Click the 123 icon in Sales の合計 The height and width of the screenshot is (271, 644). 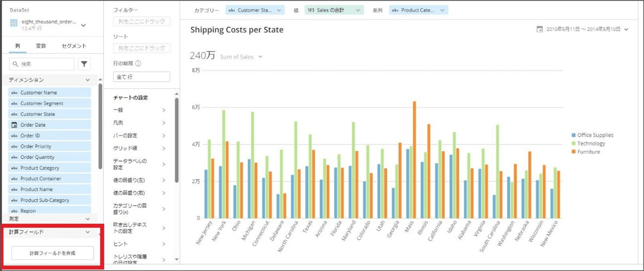click(311, 10)
